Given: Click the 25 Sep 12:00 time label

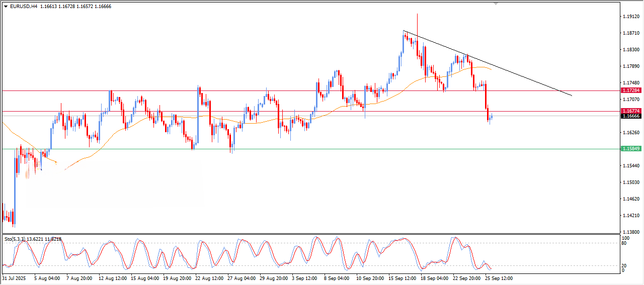Looking at the screenshot, I should 498,278.
